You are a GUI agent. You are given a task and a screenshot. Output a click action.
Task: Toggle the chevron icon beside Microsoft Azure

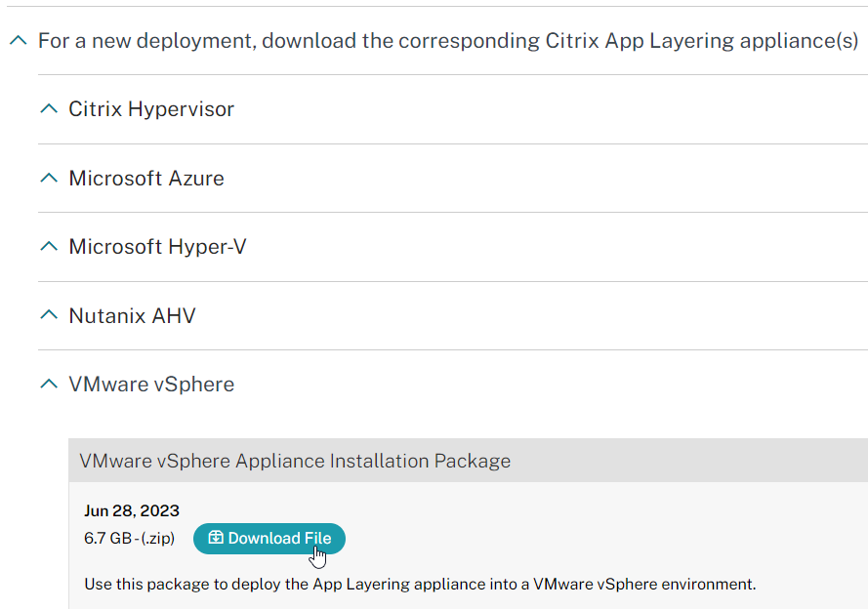[x=49, y=178]
